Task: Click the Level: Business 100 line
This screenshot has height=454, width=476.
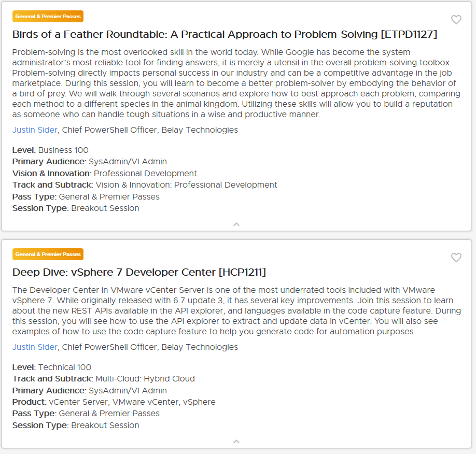Action: coord(50,150)
